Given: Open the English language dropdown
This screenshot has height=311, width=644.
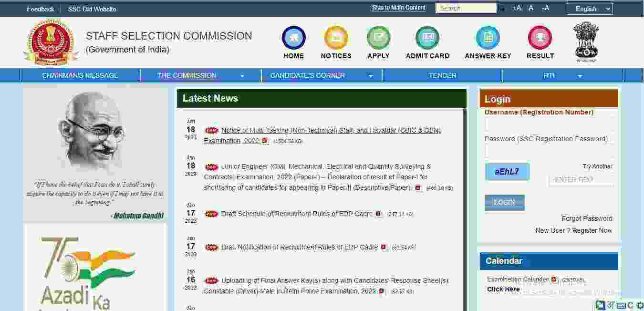Looking at the screenshot, I should pyautogui.click(x=590, y=9).
